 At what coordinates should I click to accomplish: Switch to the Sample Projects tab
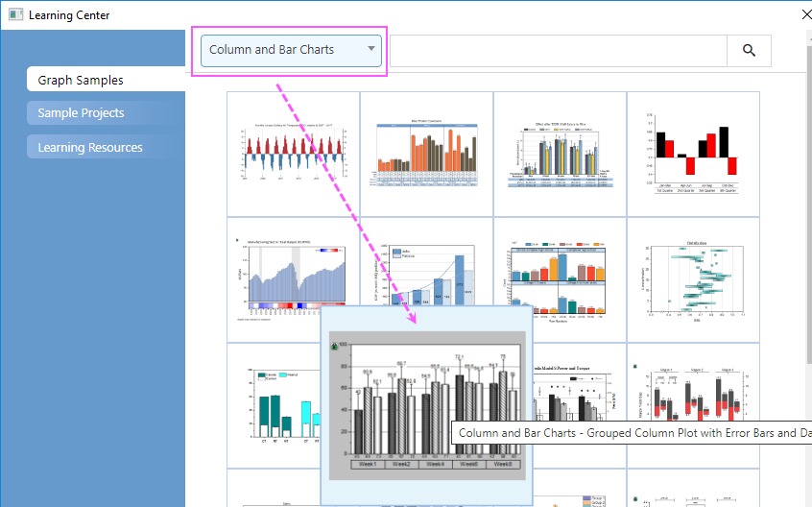click(106, 112)
